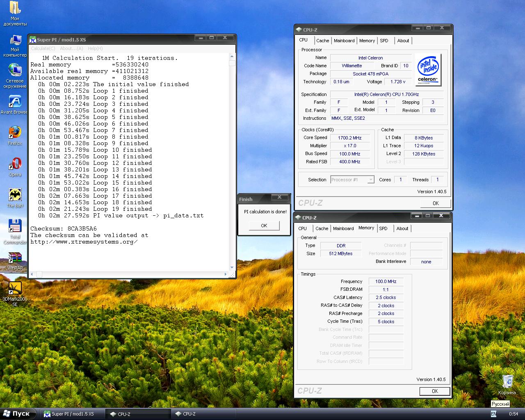The image size is (525, 420).
Task: Click the lower CPU-Z title bar icon
Action: pos(298,217)
